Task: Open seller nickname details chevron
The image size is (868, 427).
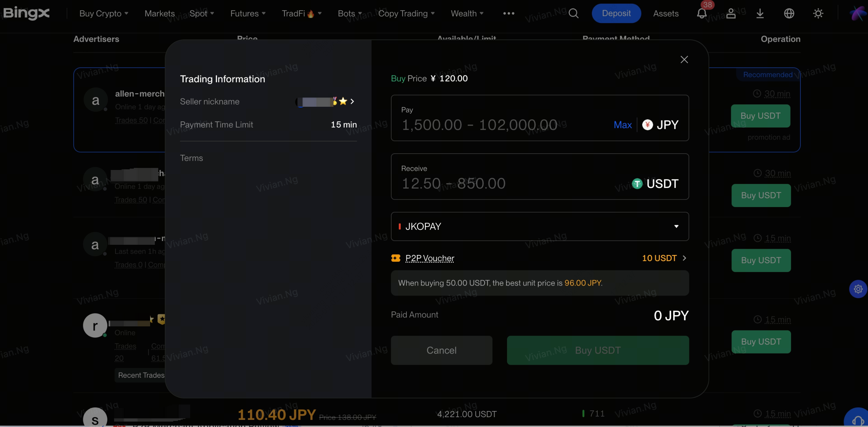Action: (352, 101)
